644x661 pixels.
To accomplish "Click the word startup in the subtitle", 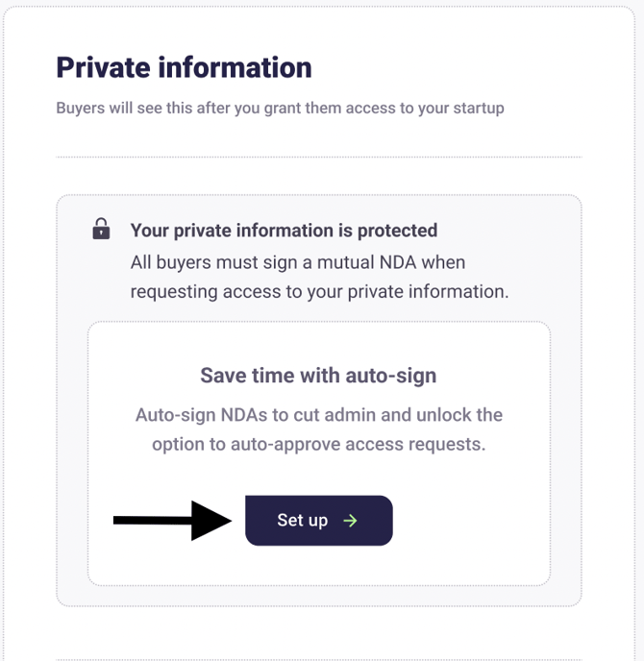I will (x=478, y=108).
